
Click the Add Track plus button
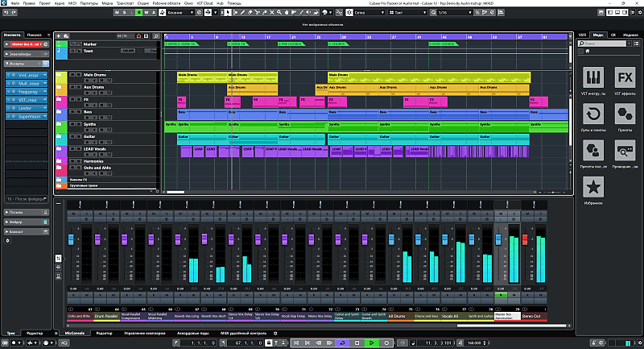tap(60, 36)
